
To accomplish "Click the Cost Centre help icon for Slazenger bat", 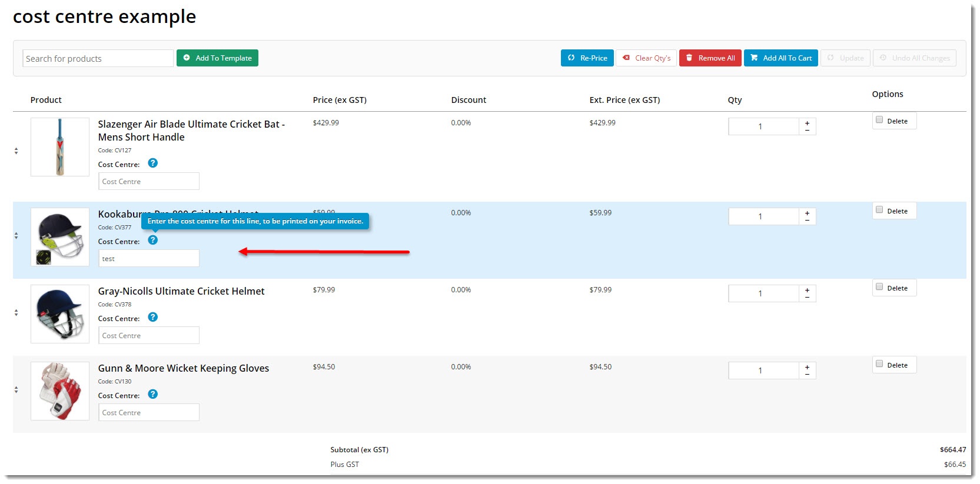I will coord(152,163).
